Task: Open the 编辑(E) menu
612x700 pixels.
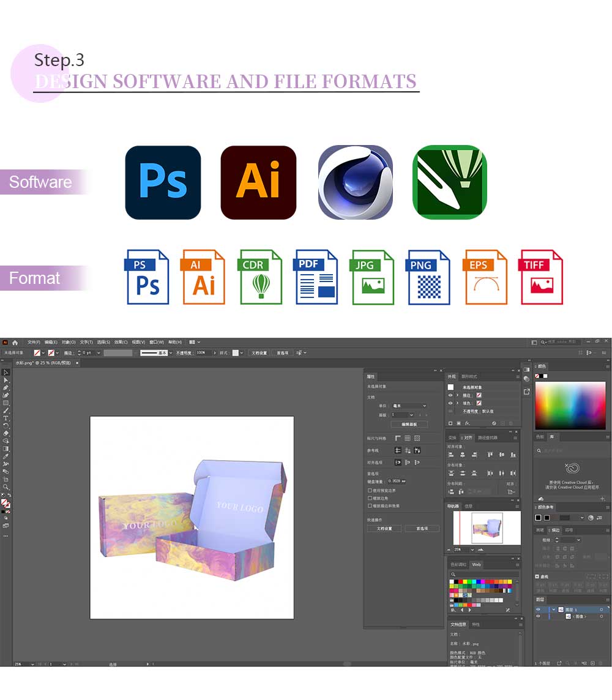Action: coord(51,343)
